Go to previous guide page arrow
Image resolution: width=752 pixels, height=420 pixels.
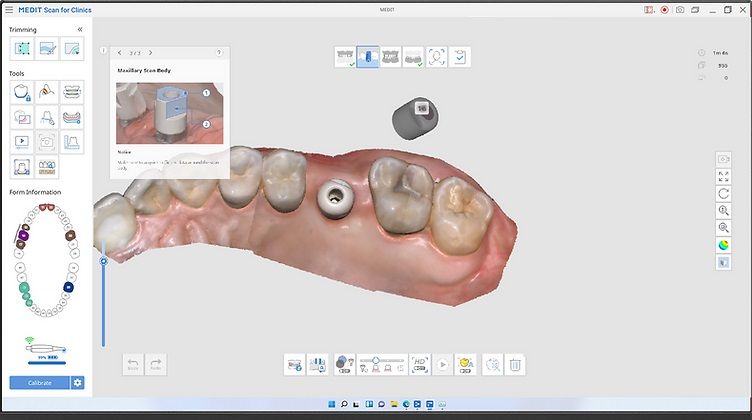point(119,52)
